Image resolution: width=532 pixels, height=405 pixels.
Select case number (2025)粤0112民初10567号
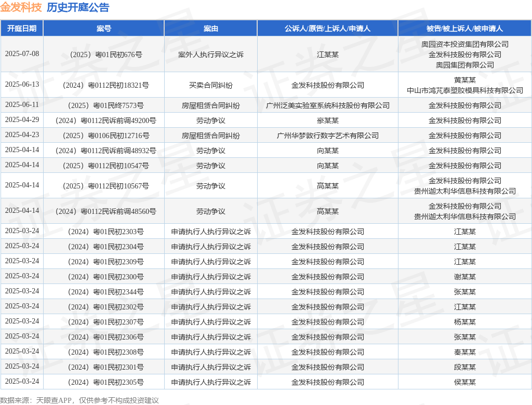coord(106,186)
